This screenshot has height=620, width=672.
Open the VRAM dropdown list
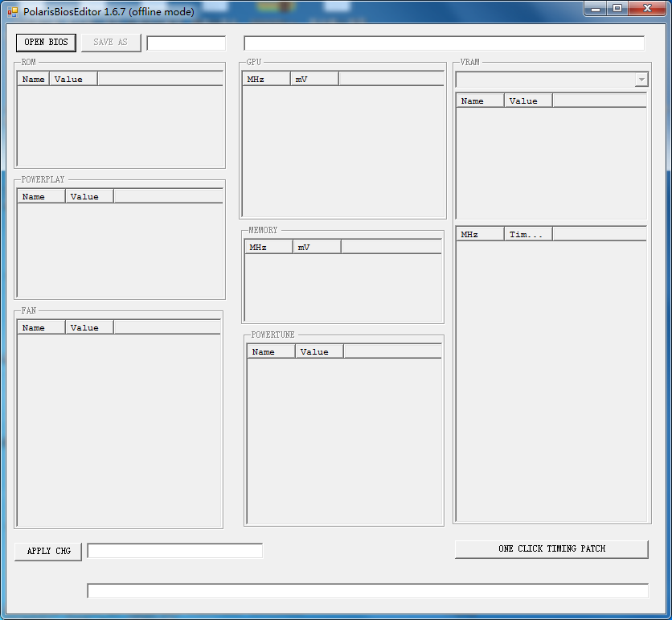[641, 80]
